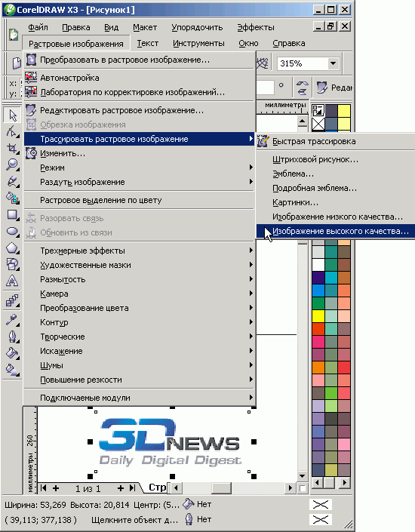Switch to the Стр page tab
This screenshot has width=415, height=532.
(157, 487)
